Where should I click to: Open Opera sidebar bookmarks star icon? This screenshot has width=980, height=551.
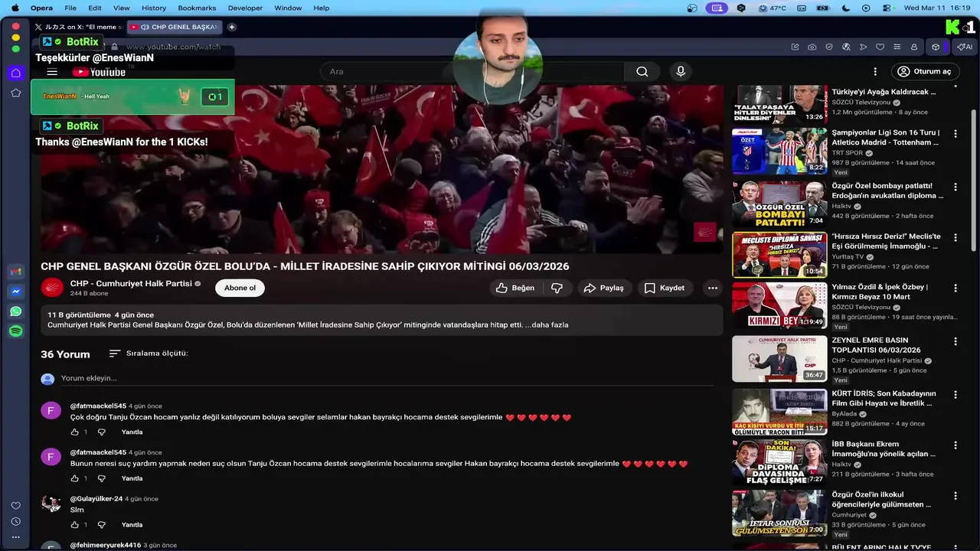15,93
